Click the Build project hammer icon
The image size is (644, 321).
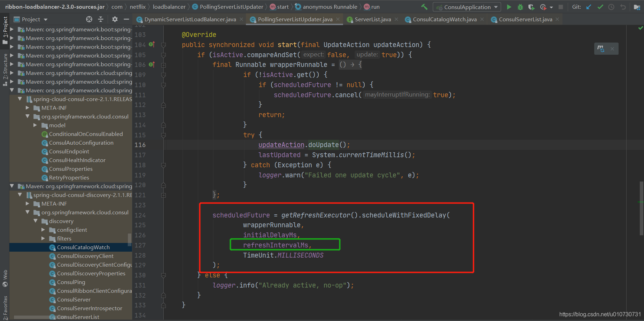pyautogui.click(x=424, y=7)
